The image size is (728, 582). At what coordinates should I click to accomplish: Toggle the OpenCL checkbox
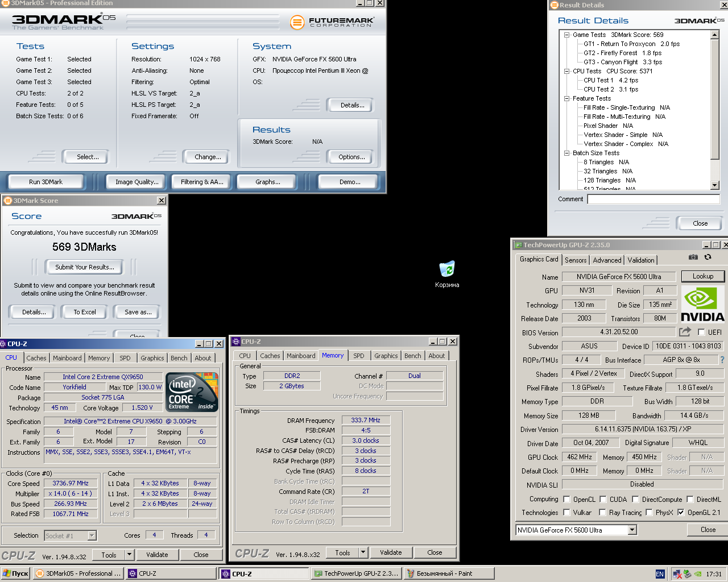(x=566, y=500)
